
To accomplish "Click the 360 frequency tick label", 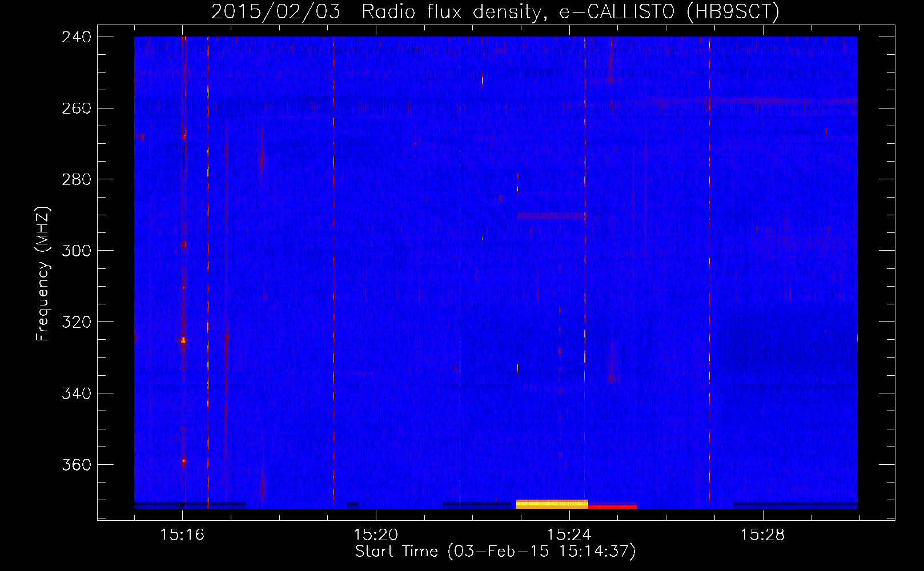I will click(77, 465).
